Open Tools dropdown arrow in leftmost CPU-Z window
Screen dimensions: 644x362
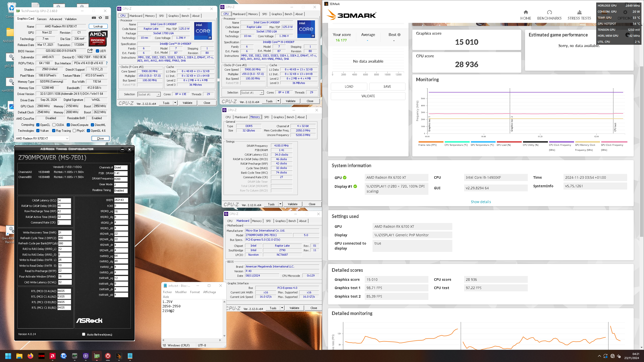175,103
